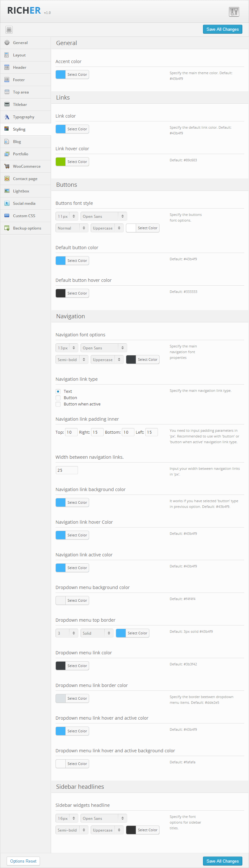Click the Backup options icon
The height and width of the screenshot is (868, 249).
[7, 228]
